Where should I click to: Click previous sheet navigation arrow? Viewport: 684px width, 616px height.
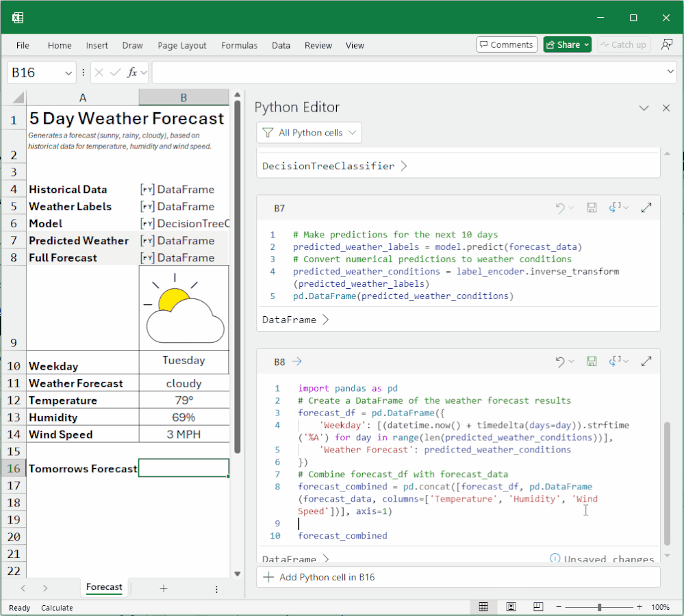[23, 589]
